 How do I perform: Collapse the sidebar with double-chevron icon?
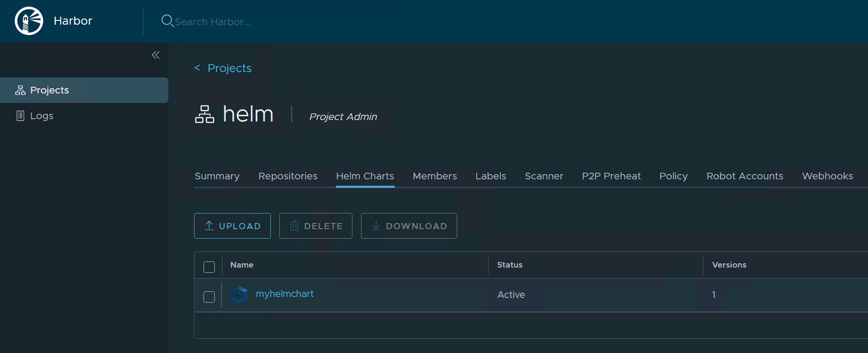(x=156, y=55)
